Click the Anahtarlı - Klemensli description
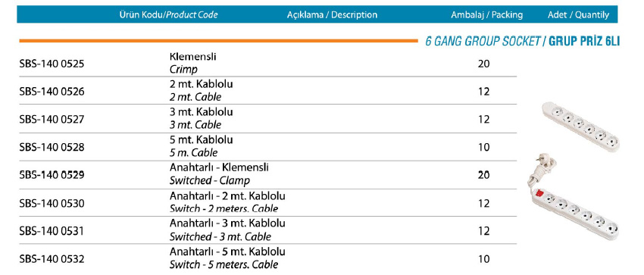644x275 pixels. (219, 167)
